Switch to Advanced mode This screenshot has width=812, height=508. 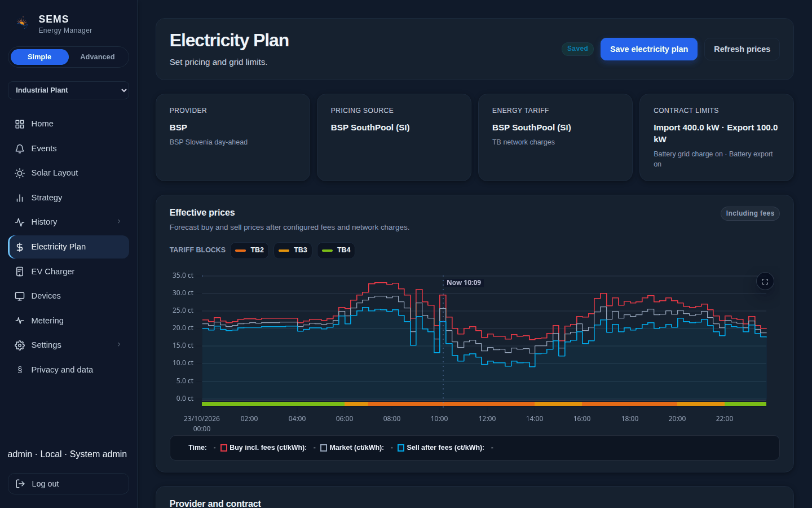tap(98, 57)
